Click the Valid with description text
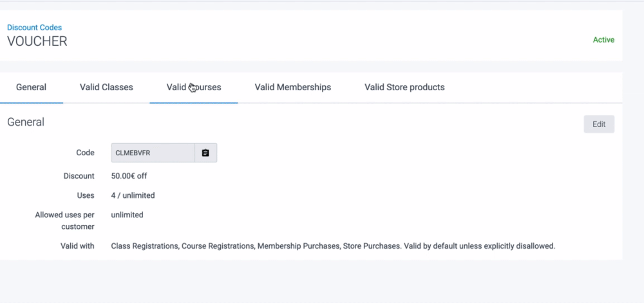Viewport: 644px width, 303px height. [332, 246]
